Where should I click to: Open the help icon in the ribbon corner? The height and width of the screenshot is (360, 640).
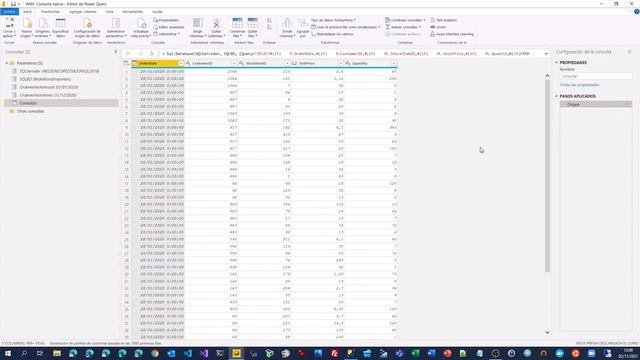tap(636, 11)
